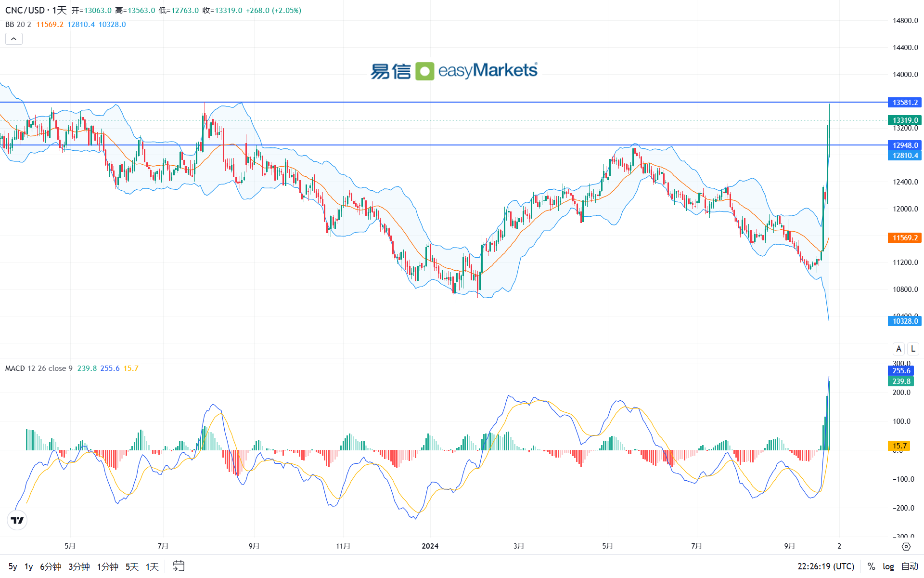Select the 1分钟 time range
The width and height of the screenshot is (924, 578).
tap(108, 566)
